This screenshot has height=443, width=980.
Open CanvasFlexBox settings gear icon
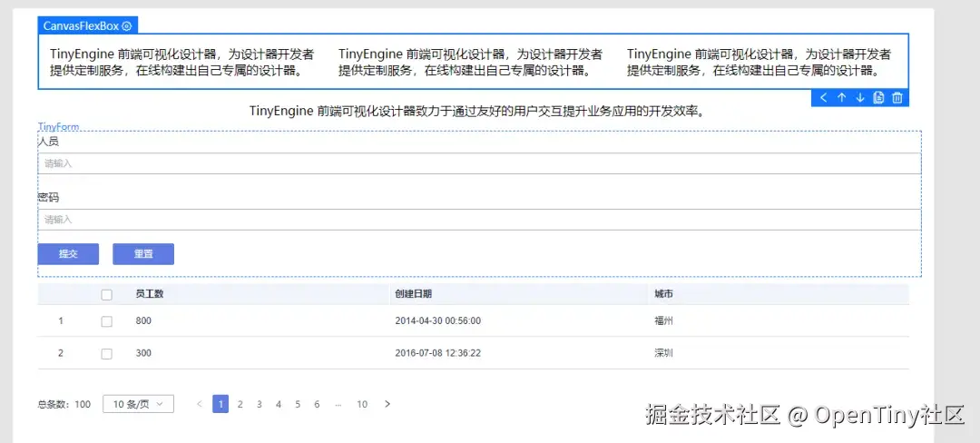point(127,25)
